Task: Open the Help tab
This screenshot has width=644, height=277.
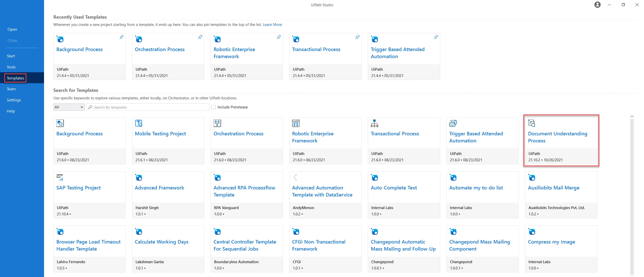Action: [x=11, y=111]
